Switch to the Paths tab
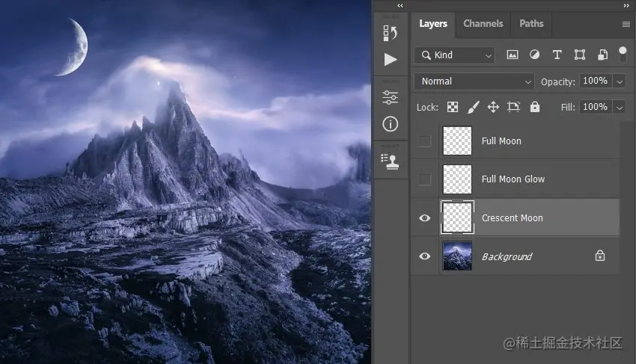The height and width of the screenshot is (364, 636). 531,24
